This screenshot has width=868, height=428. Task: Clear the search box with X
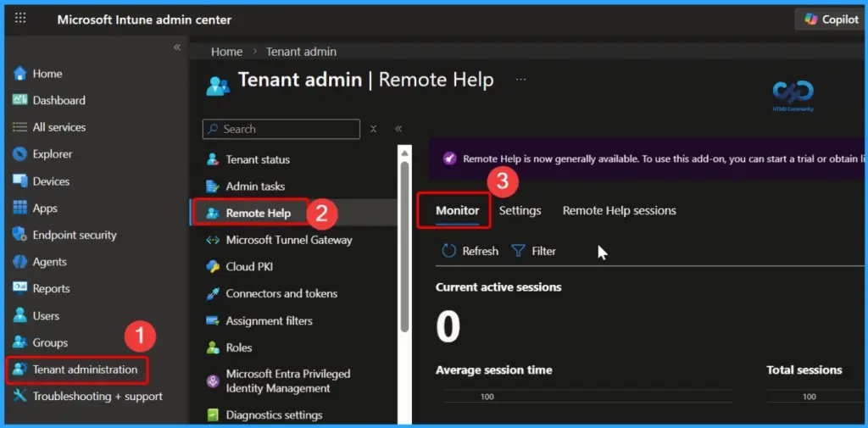373,129
